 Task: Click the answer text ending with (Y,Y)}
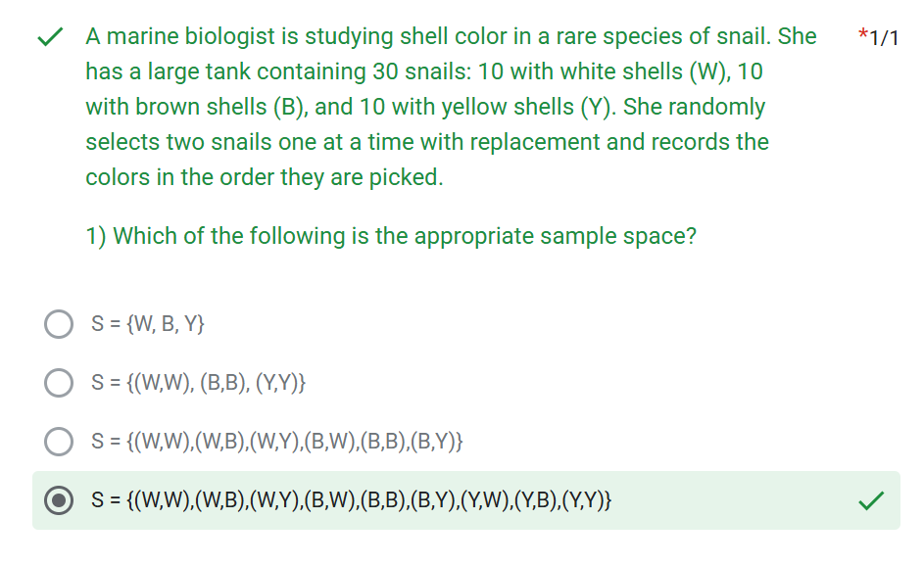pos(354,500)
